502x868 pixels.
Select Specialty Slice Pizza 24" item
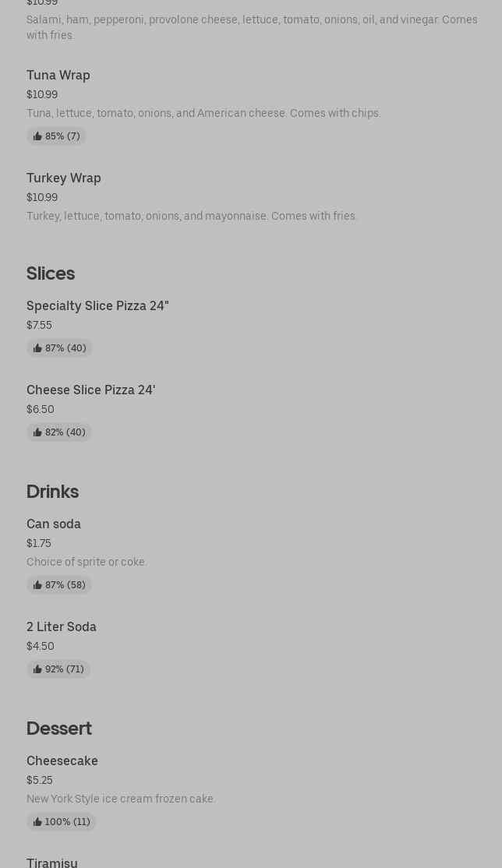[97, 305]
